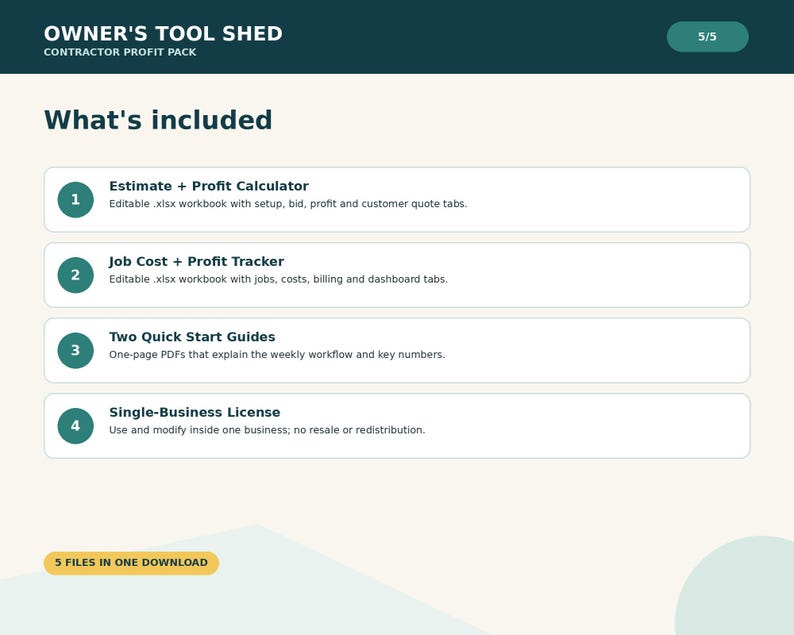
Task: Click the number 1 circle badge
Action: [x=75, y=200]
